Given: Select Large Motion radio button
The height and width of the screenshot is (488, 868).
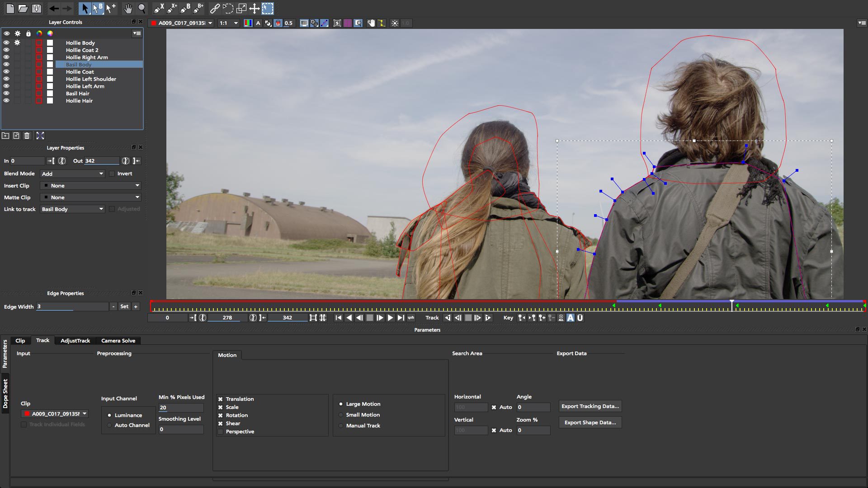Looking at the screenshot, I should coord(341,404).
